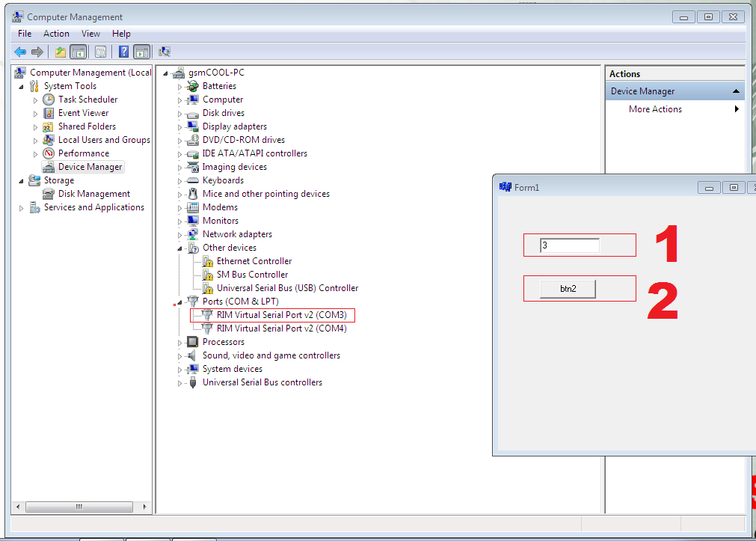The width and height of the screenshot is (756, 541).
Task: Open the Action menu
Action: [56, 34]
